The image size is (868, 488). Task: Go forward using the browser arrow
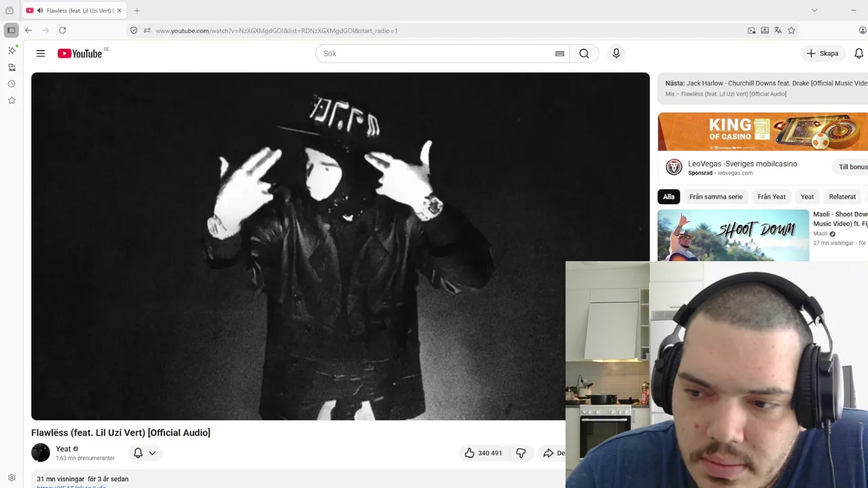point(45,30)
